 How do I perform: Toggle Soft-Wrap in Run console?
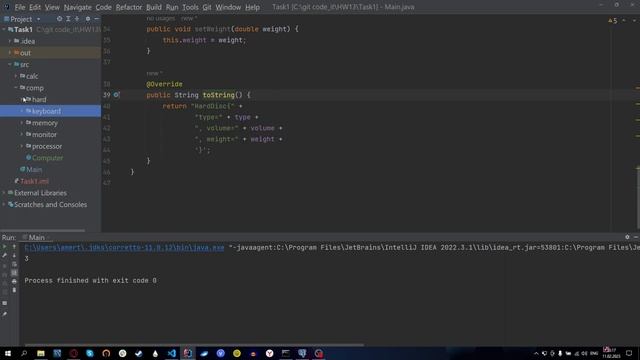pyautogui.click(x=14, y=264)
